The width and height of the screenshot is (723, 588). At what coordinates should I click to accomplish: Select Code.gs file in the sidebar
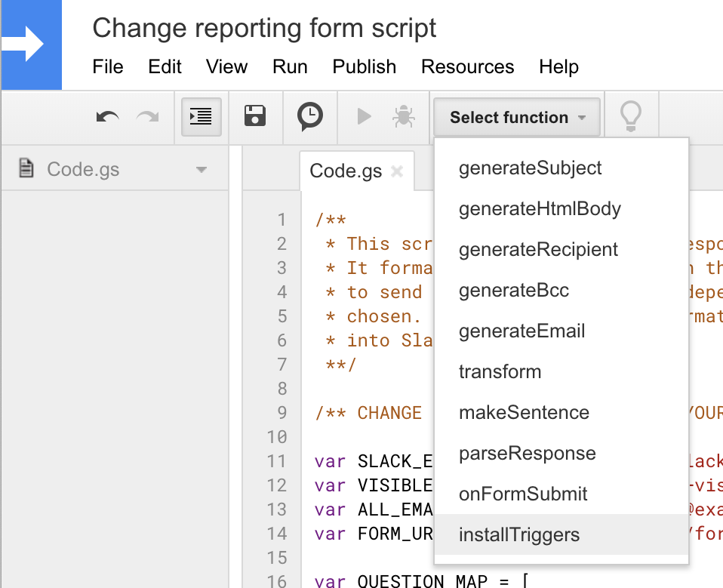pos(83,169)
